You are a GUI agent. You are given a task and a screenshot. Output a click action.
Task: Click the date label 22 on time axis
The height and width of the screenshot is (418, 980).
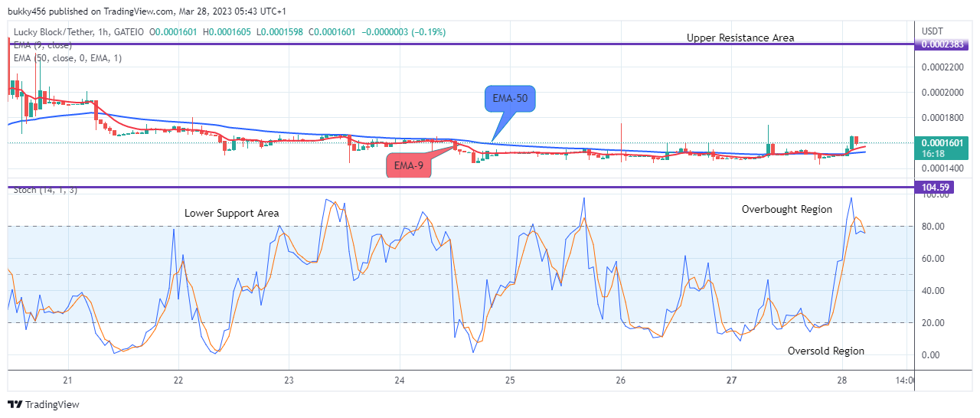[178, 380]
